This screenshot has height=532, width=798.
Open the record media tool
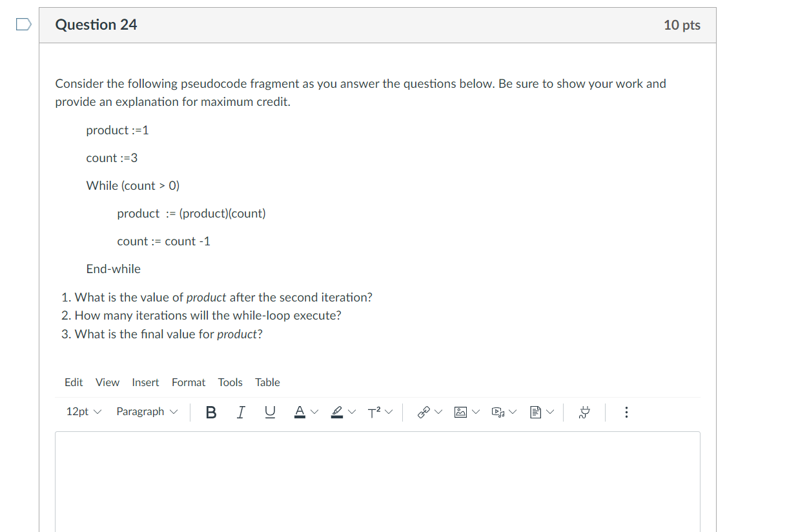tap(498, 412)
